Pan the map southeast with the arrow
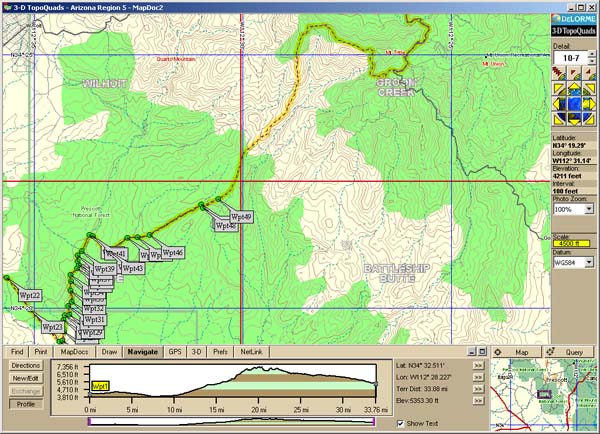 coord(589,119)
